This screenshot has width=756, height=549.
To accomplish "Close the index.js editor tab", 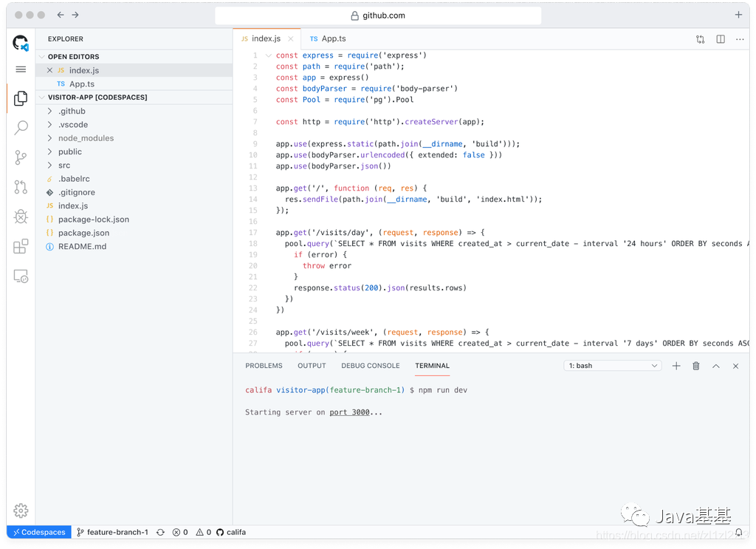I will tap(291, 38).
